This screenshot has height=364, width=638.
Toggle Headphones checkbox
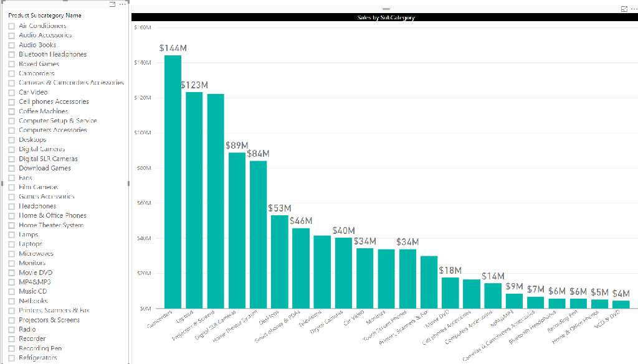coord(11,207)
